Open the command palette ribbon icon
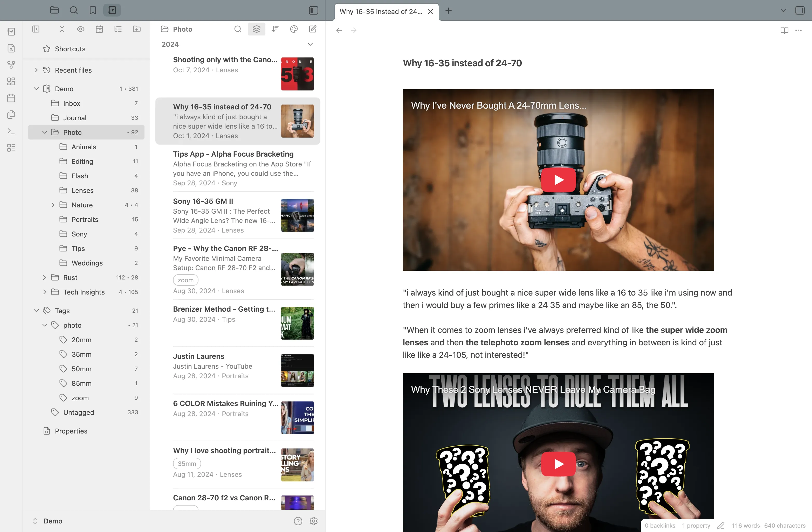The image size is (812, 532). click(x=11, y=131)
